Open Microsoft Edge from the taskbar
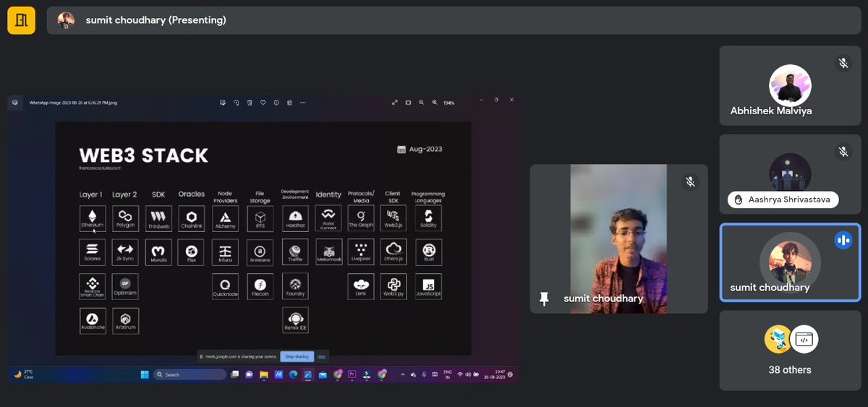 [x=293, y=374]
